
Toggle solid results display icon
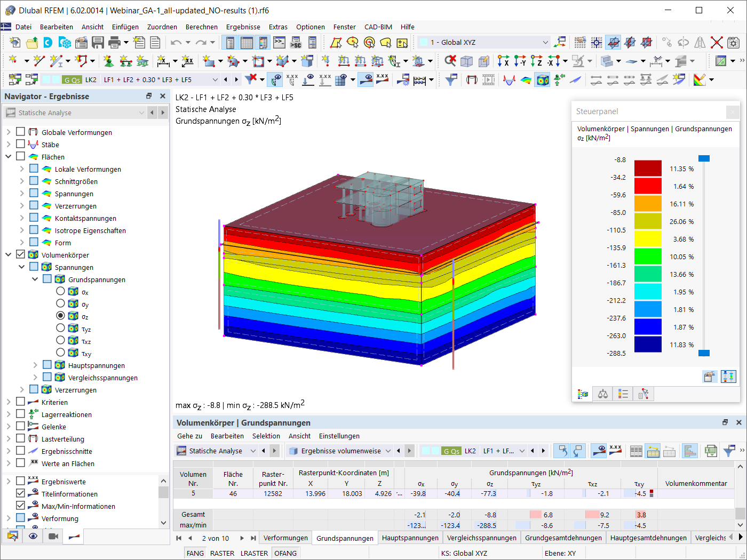543,80
